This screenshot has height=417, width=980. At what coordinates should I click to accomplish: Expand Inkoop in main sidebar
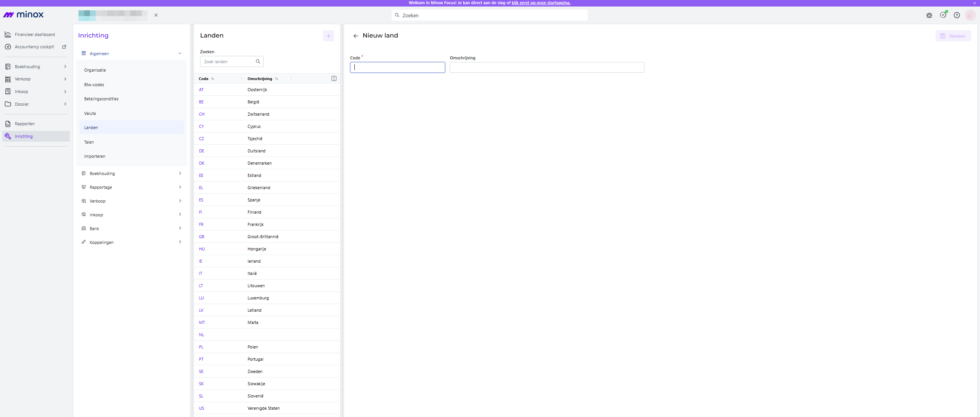pyautogui.click(x=36, y=92)
